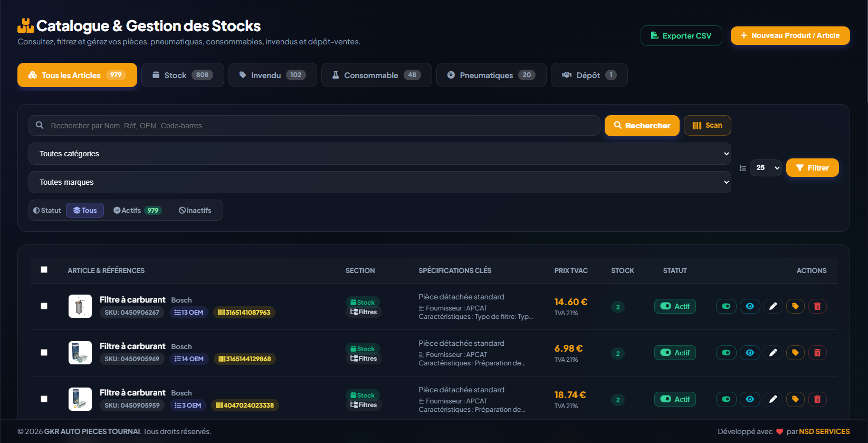Open the 13 OEM references badge
This screenshot has width=868, height=443.
pos(189,313)
